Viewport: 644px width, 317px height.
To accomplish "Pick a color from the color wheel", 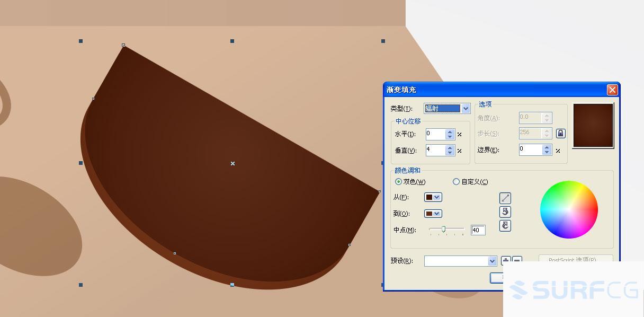I will [x=569, y=209].
